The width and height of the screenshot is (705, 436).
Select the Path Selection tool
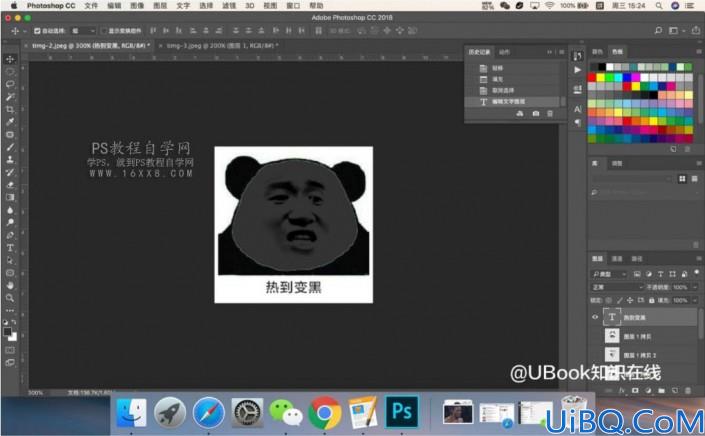click(x=10, y=260)
